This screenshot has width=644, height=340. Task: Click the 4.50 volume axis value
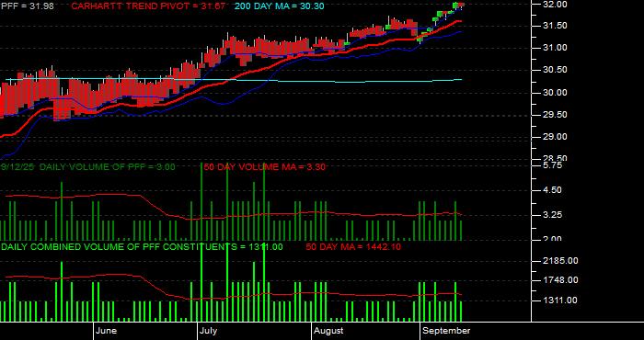coord(553,190)
